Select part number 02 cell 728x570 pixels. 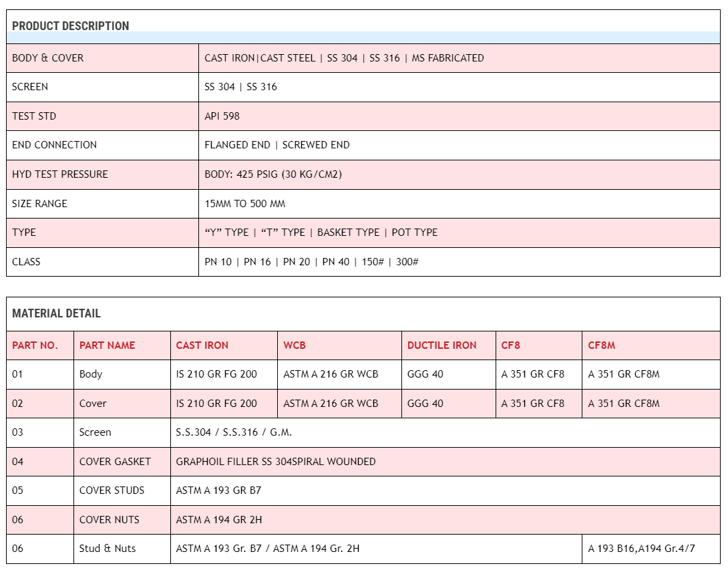[40, 404]
